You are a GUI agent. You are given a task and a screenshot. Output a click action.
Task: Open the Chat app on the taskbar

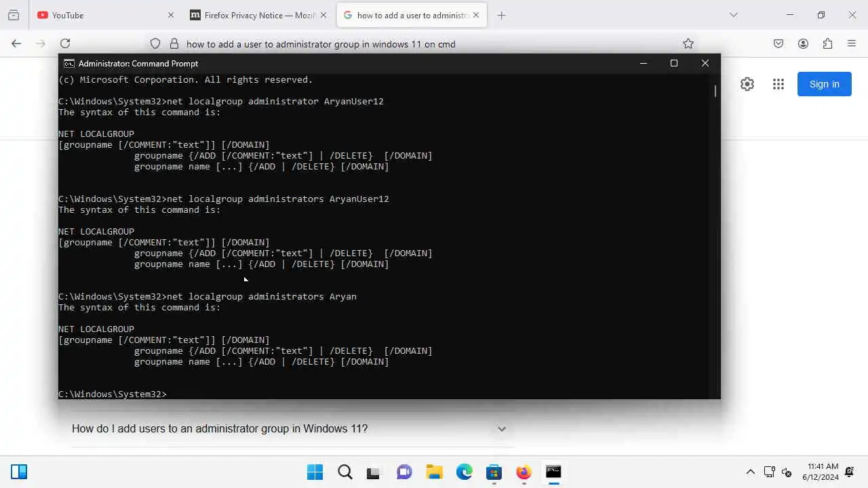pos(404,472)
